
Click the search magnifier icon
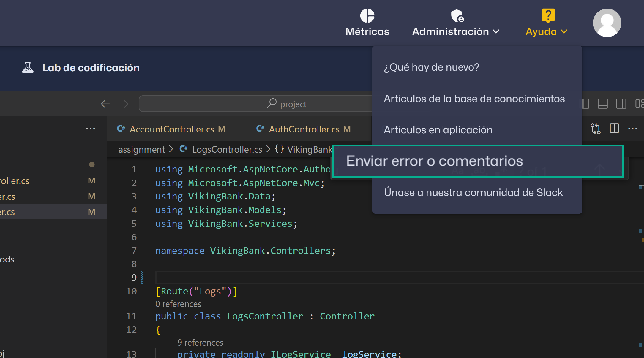coord(272,103)
